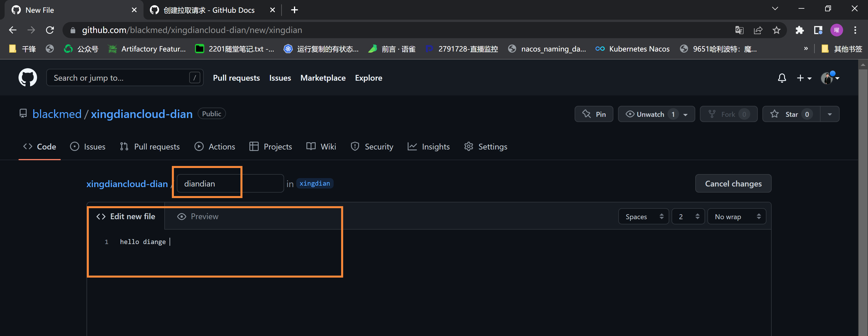The image size is (868, 336).
Task: Click browser back arrow
Action: pyautogui.click(x=13, y=30)
